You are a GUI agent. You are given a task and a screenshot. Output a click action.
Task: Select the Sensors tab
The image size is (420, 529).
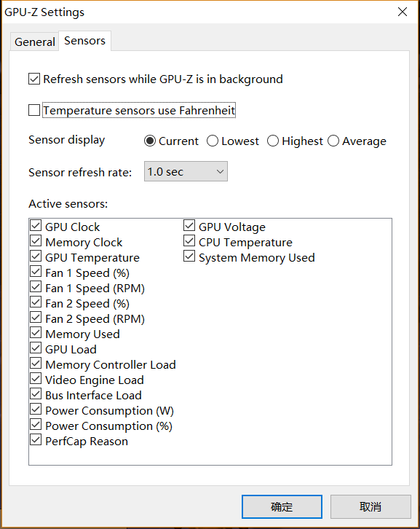click(x=84, y=41)
